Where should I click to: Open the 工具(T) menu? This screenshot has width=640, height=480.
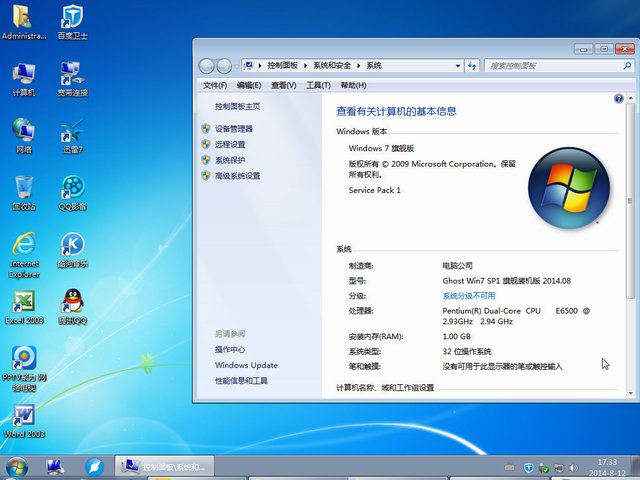coord(318,85)
